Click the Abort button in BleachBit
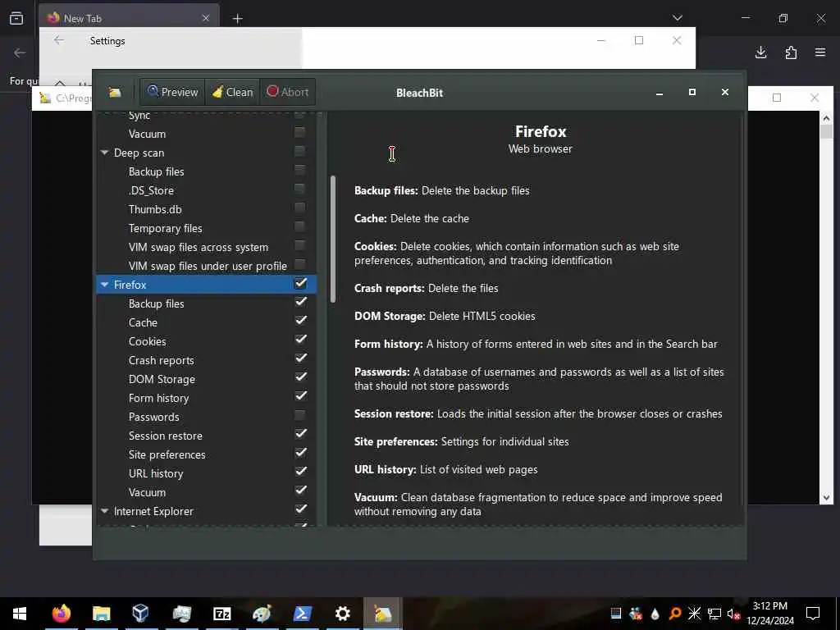The width and height of the screenshot is (840, 630). [x=288, y=92]
